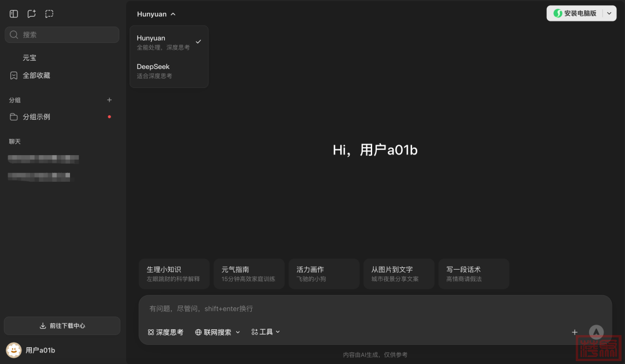
Task: Click the plus attachment icon in input
Action: [x=575, y=332]
